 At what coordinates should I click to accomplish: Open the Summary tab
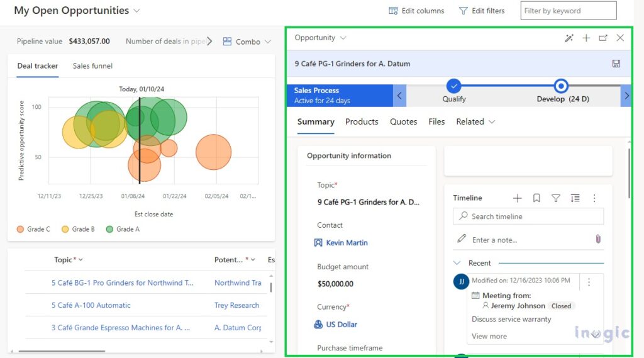[316, 121]
